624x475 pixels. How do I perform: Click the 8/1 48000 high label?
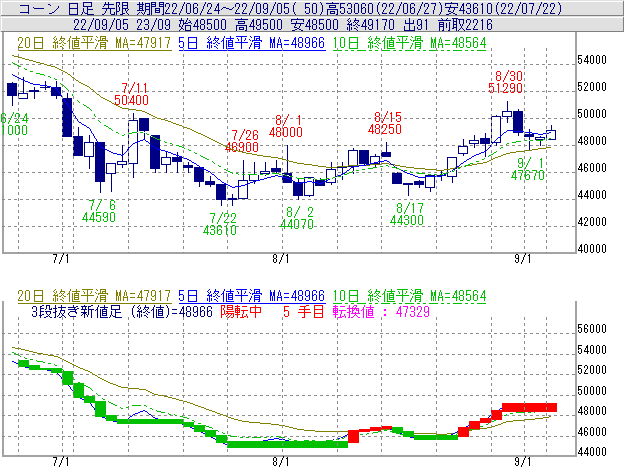(286, 126)
